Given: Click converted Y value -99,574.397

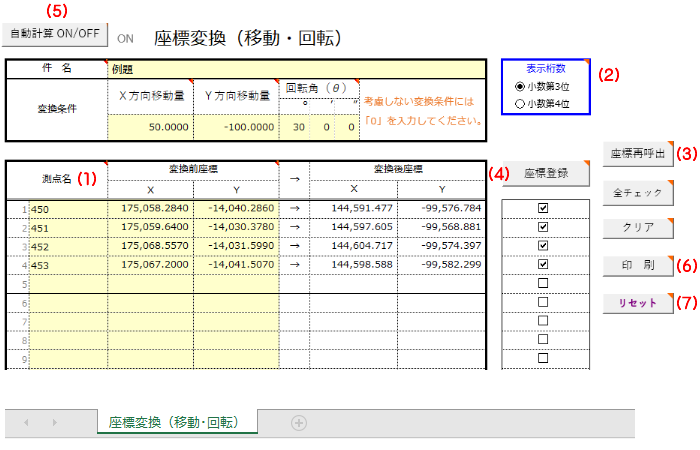Looking at the screenshot, I should [x=442, y=246].
